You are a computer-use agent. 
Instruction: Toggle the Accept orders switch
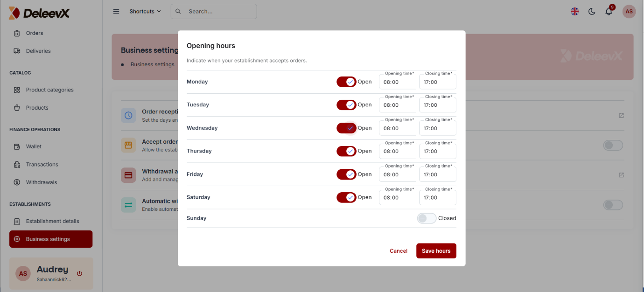[x=613, y=146]
